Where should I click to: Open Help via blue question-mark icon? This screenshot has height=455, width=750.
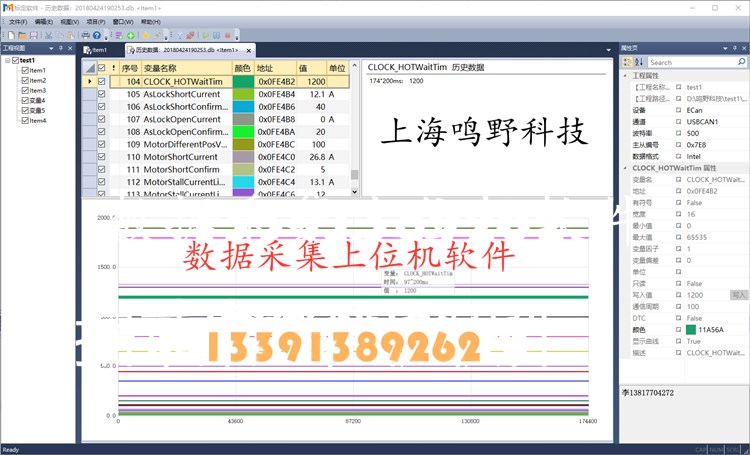pos(98,34)
